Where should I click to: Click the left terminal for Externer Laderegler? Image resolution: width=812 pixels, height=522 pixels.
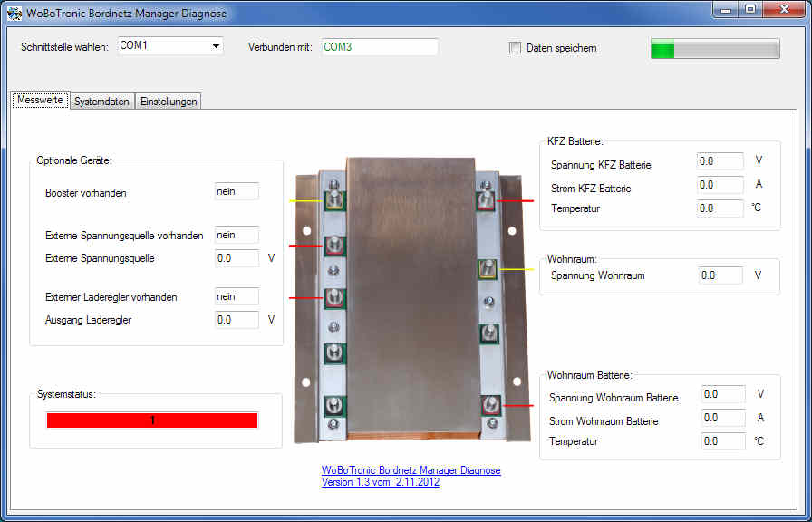pos(334,297)
